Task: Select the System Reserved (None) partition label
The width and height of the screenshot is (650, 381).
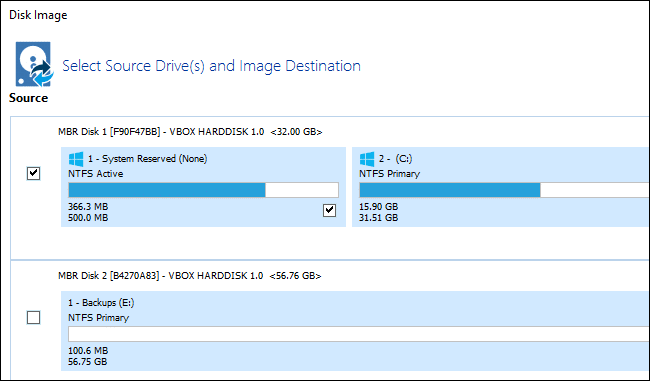Action: [147, 159]
